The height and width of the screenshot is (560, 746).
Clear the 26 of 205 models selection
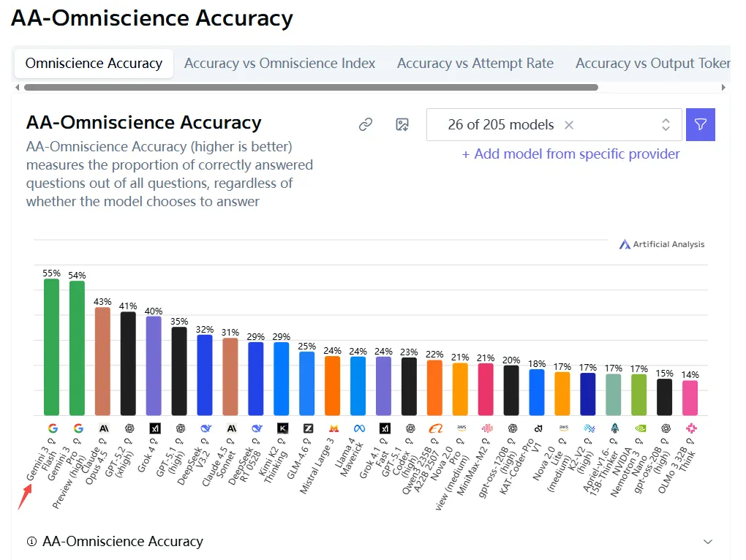pyautogui.click(x=569, y=125)
